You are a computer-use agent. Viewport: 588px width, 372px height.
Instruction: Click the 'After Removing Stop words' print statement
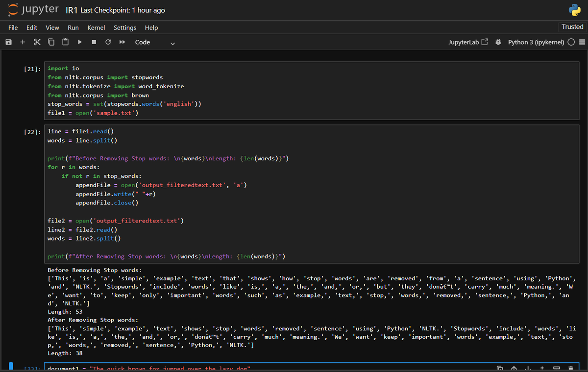point(167,256)
